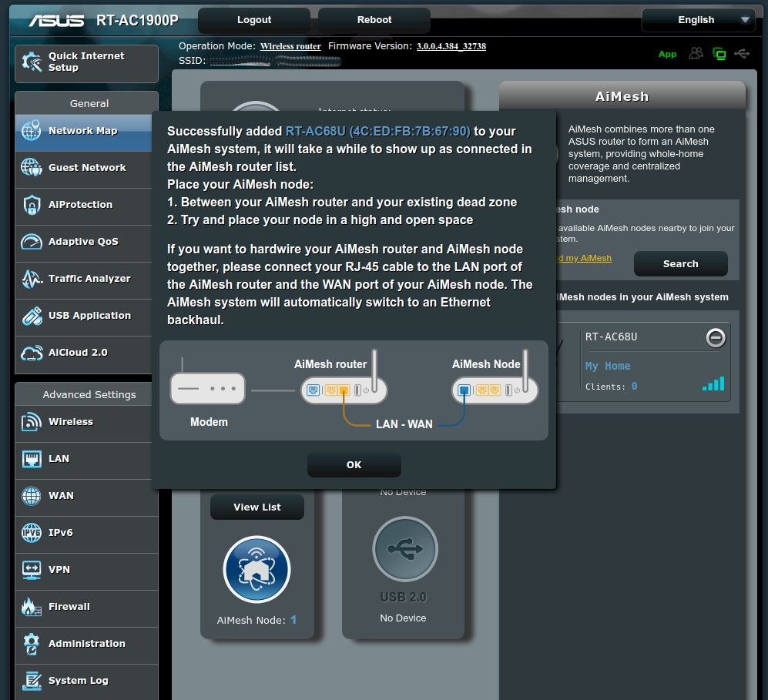Screen dimensions: 768x700
Task: Click the guest users status icon
Action: [696, 53]
